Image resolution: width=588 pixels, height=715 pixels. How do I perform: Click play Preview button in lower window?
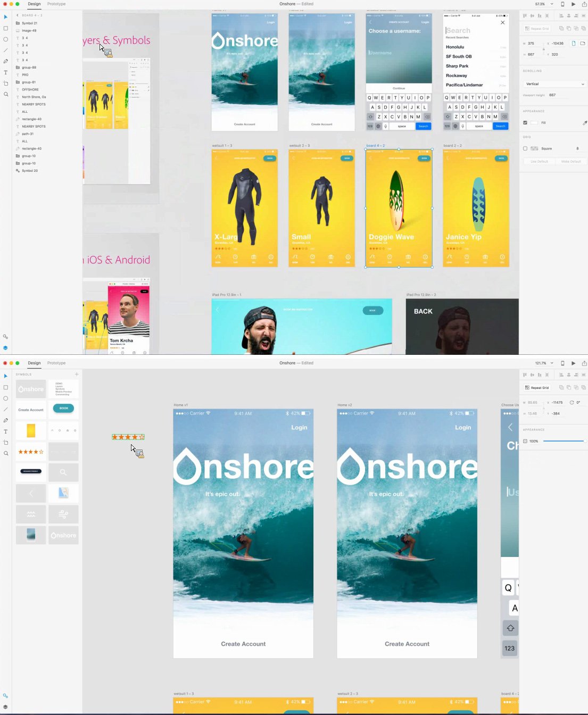tap(573, 363)
